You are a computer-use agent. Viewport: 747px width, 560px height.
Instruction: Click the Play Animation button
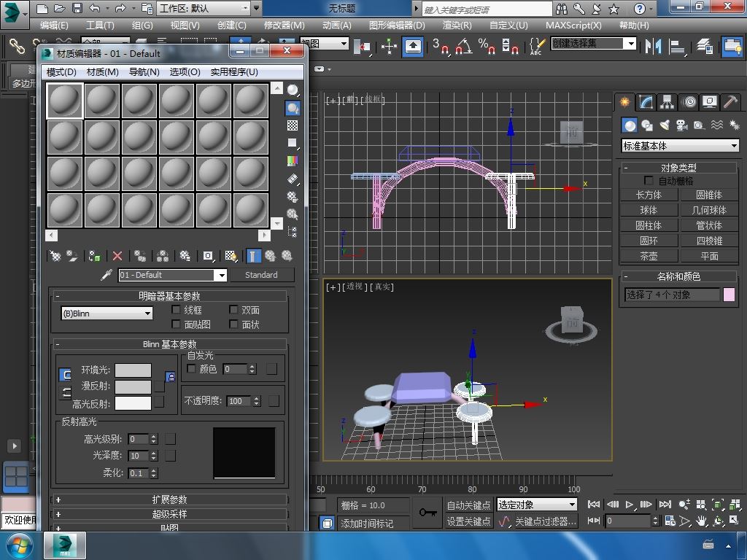point(630,505)
